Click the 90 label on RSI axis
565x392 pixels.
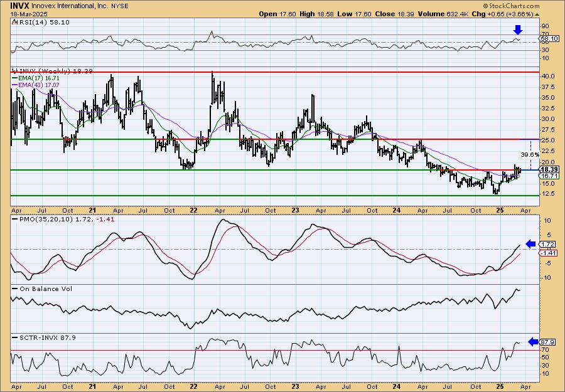(x=545, y=26)
